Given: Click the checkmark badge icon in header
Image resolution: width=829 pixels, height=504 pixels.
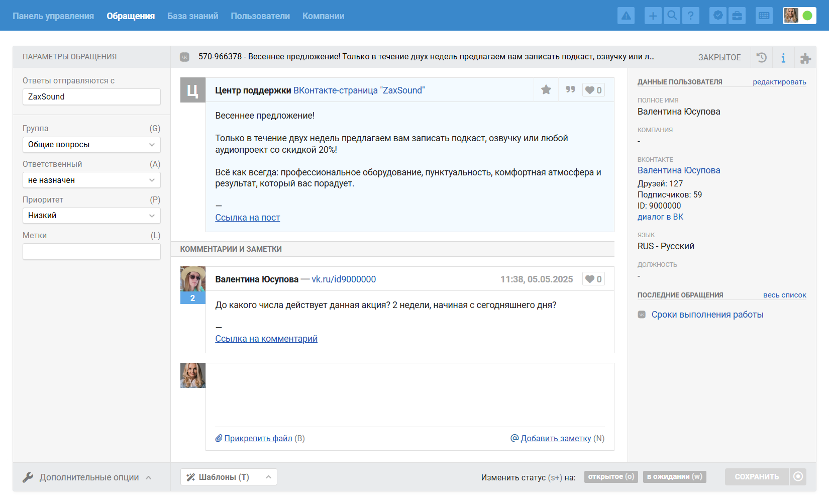Looking at the screenshot, I should coord(718,16).
